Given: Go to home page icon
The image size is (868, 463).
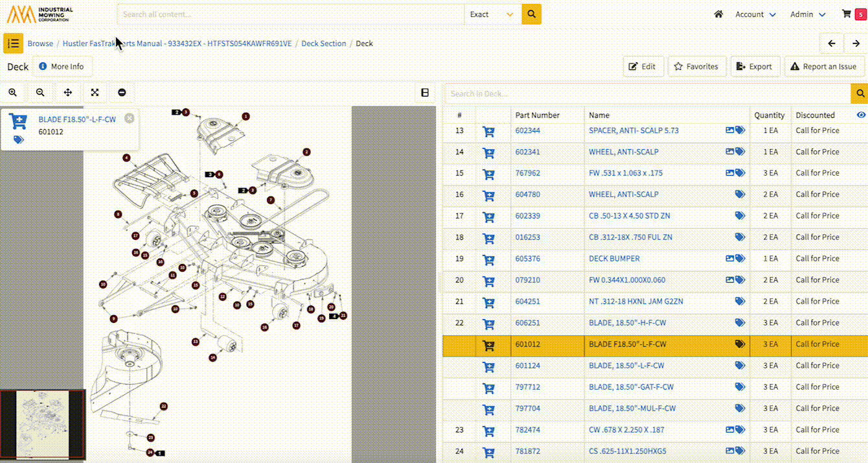Looking at the screenshot, I should pyautogui.click(x=718, y=14).
